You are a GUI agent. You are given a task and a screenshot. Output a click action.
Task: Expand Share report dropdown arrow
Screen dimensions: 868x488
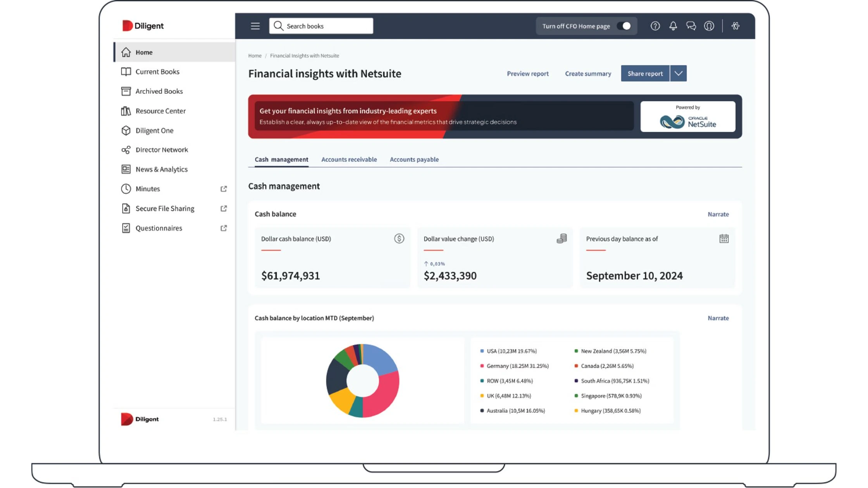[x=678, y=74]
